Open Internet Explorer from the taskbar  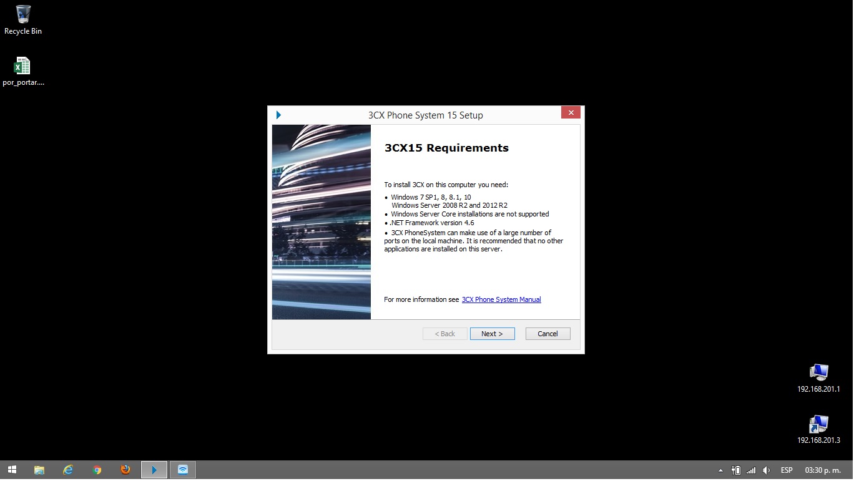pyautogui.click(x=68, y=470)
